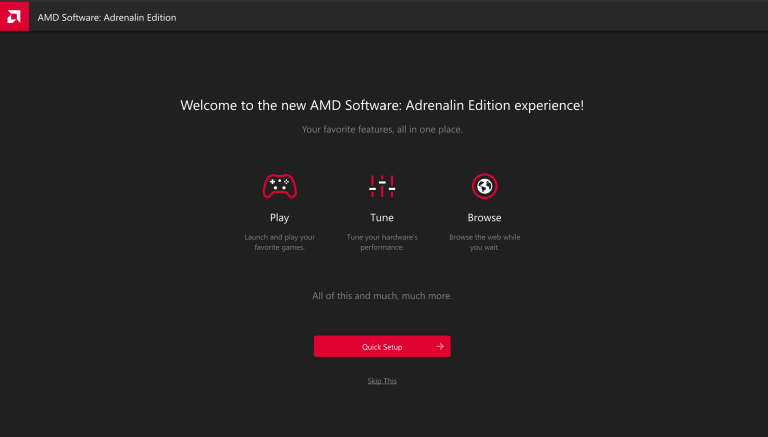Click the leftmost slider bar in Tune icon

[x=372, y=186]
